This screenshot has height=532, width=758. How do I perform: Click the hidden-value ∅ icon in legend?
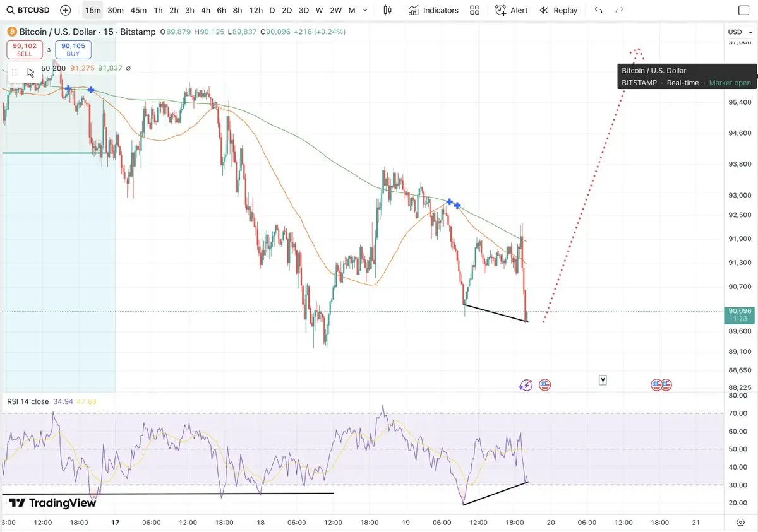(x=128, y=68)
